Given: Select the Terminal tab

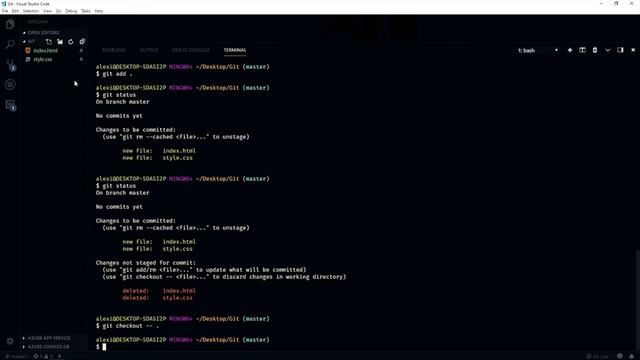Looking at the screenshot, I should coord(235,50).
